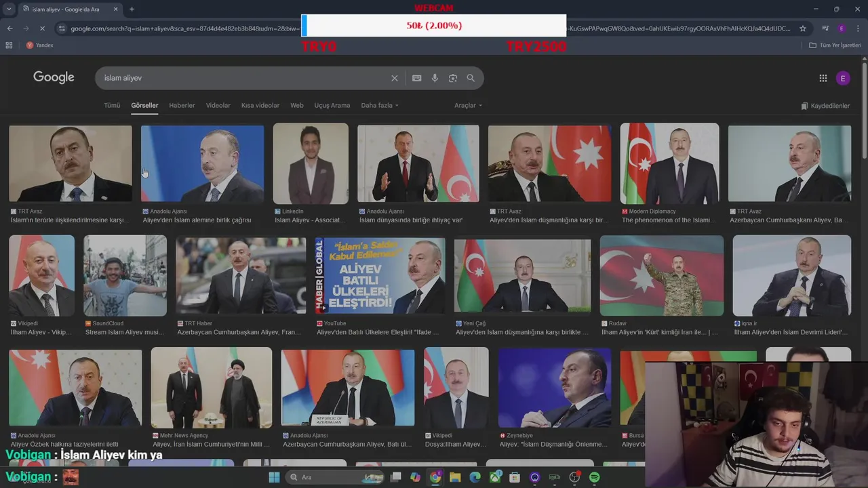Switch to the Videolar tab
The height and width of the screenshot is (488, 868).
(218, 106)
